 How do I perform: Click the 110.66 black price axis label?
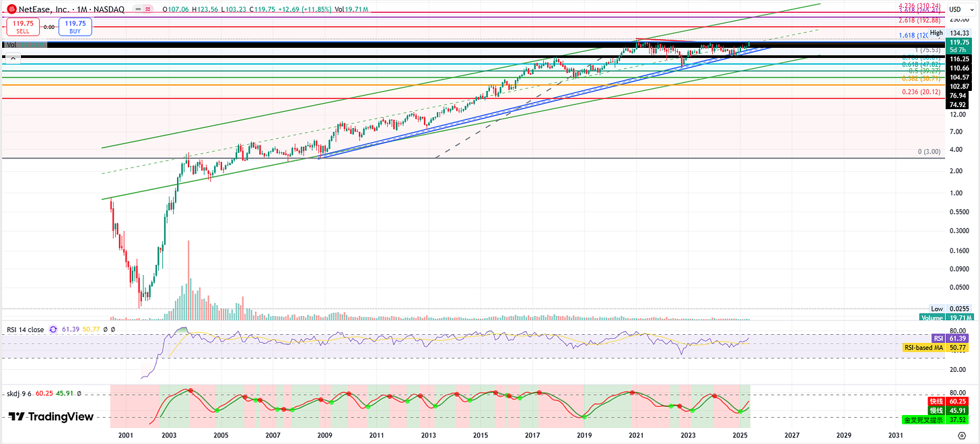pos(958,69)
